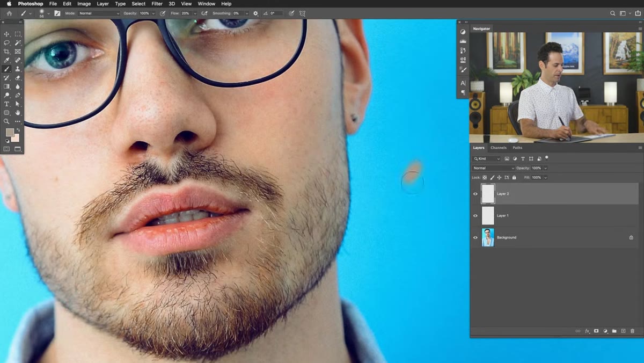The height and width of the screenshot is (363, 644).
Task: Hide Layer 1 visibility eye
Action: 475,216
